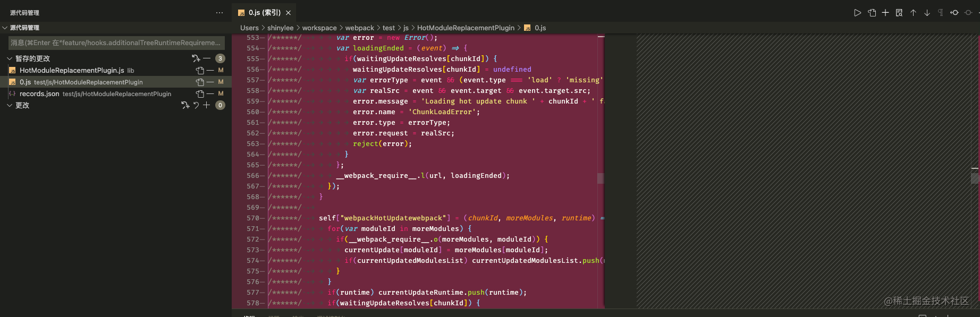Run the file with the play icon
980x317 pixels.
click(857, 13)
